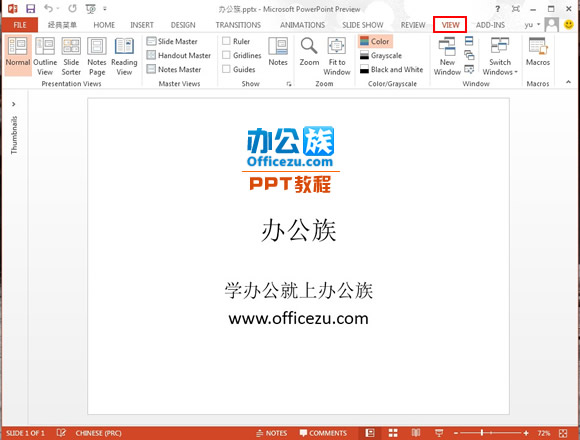Click CHINESE (PRC) language indicator
The image size is (580, 440).
(98, 433)
